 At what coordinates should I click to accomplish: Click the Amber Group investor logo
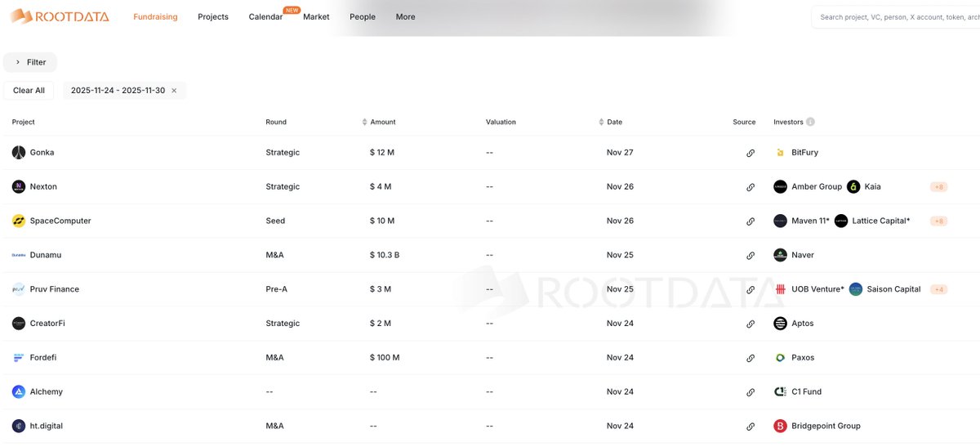pos(780,187)
